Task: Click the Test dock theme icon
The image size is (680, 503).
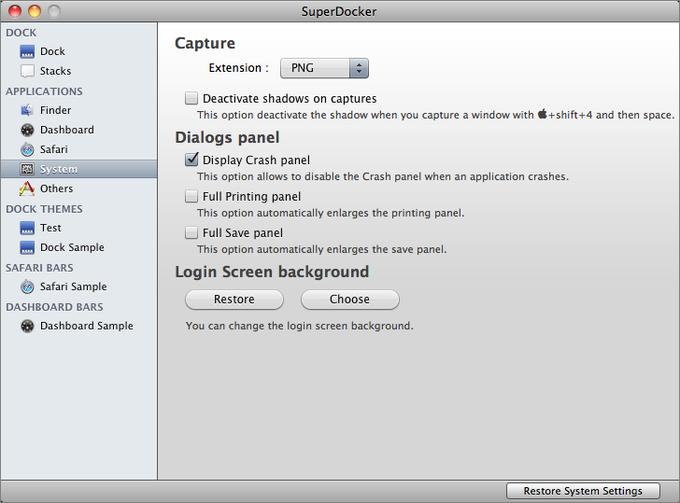Action: (27, 228)
